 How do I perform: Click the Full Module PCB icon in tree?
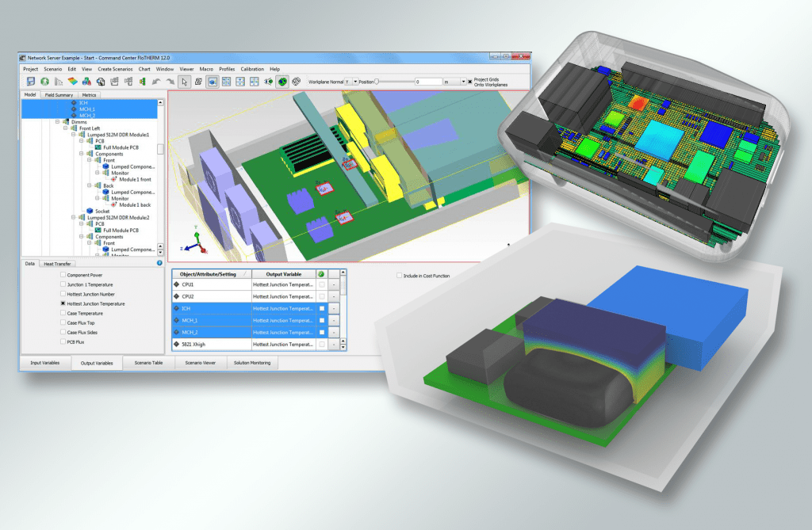pos(98,147)
